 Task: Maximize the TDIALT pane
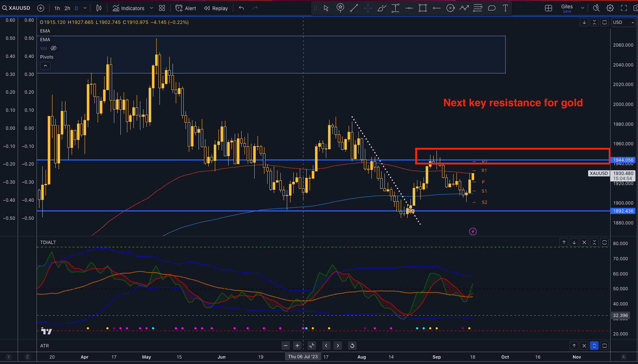[x=604, y=243]
